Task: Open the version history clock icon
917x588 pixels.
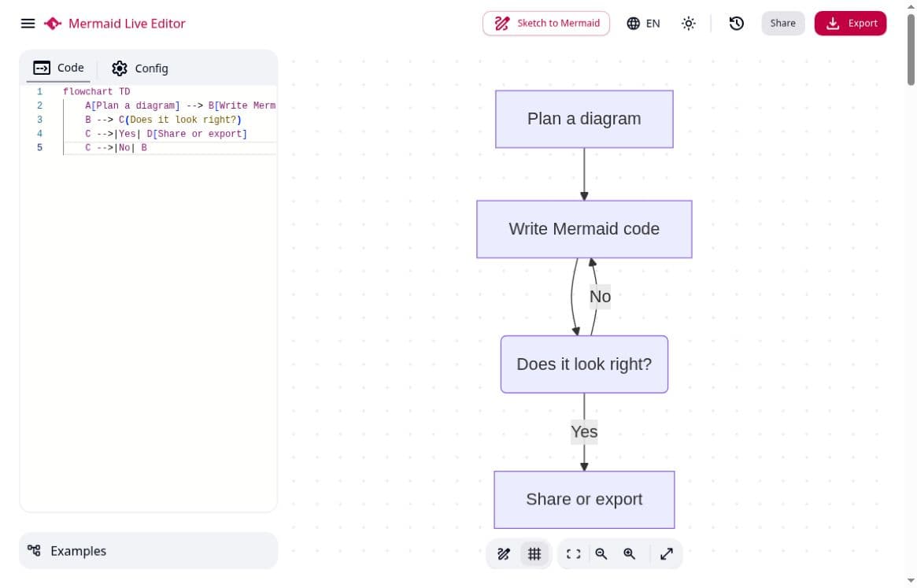Action: 736,24
